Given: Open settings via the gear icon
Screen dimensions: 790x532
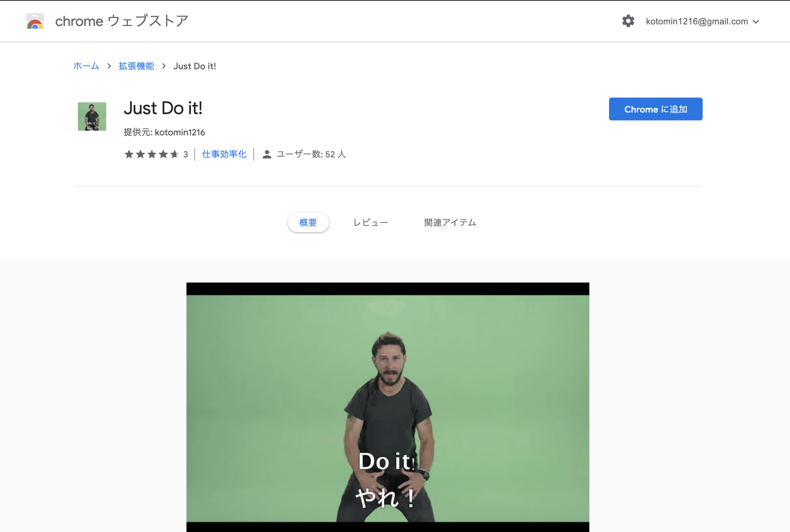Looking at the screenshot, I should [x=628, y=21].
